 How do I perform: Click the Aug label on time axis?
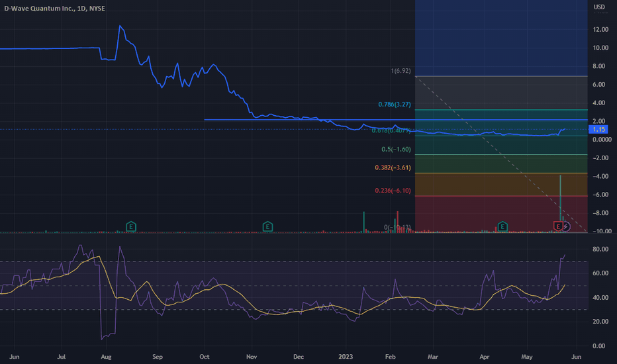pyautogui.click(x=106, y=357)
